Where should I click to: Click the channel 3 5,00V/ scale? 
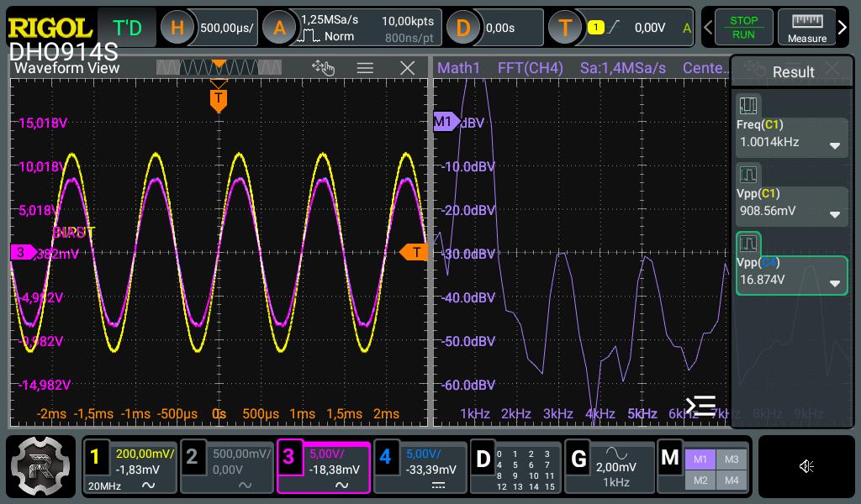327,454
